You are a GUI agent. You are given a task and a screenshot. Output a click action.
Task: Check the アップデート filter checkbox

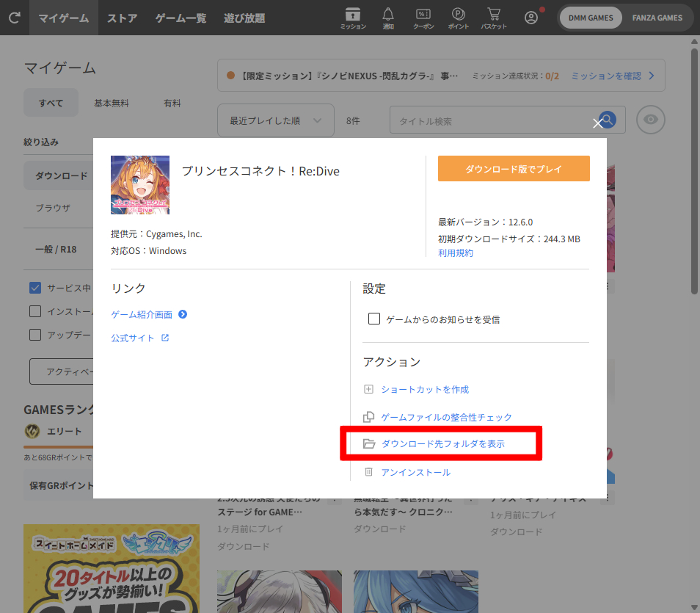point(35,335)
